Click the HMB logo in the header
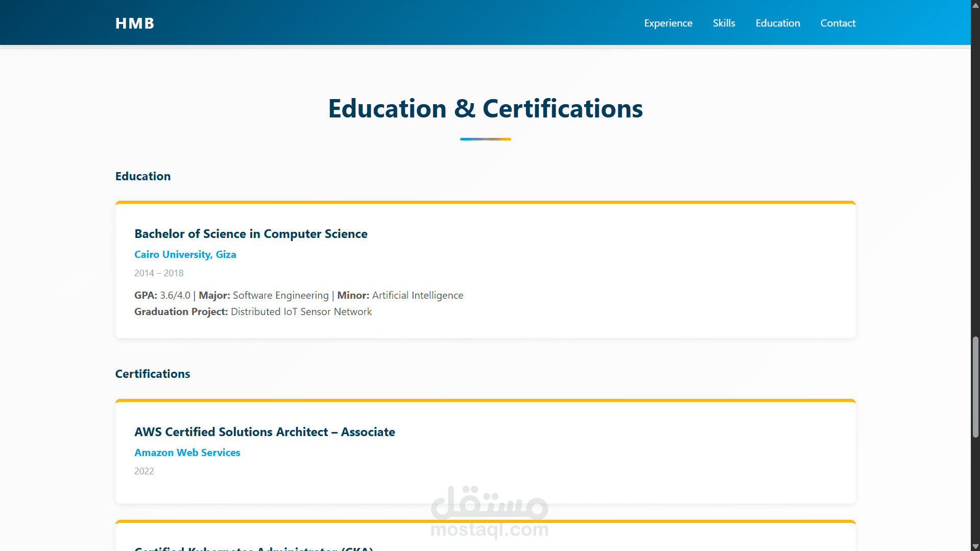980x551 pixels. (134, 23)
